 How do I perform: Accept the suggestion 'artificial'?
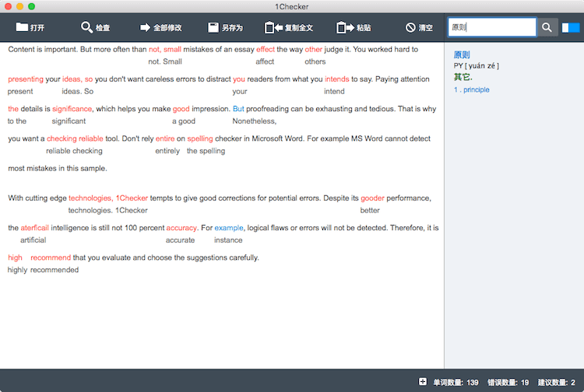(33, 240)
